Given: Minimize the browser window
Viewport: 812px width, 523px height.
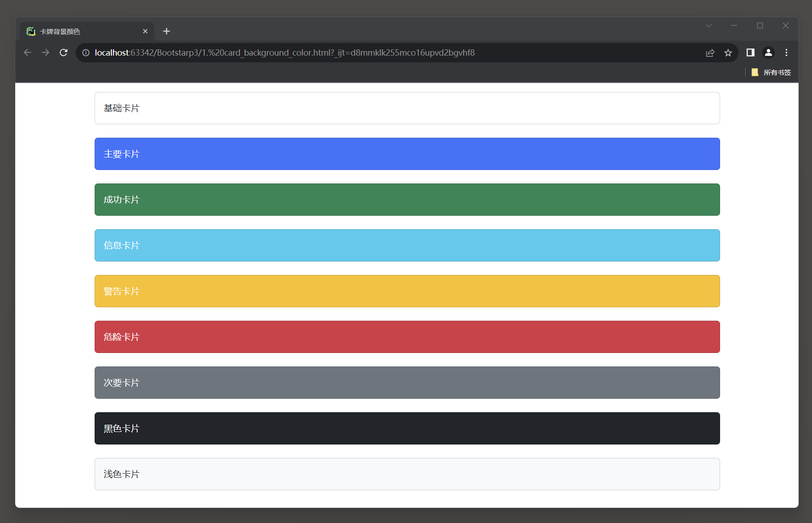Looking at the screenshot, I should coord(734,26).
